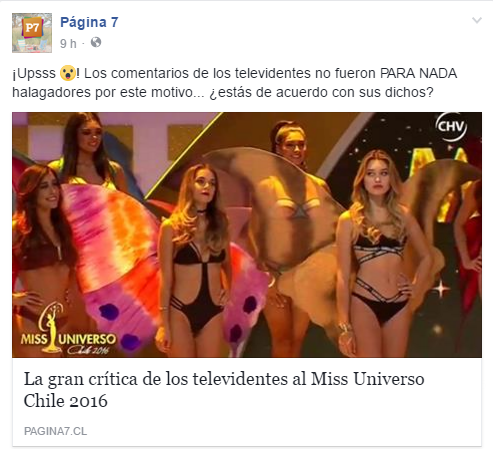Click the P7 orange badge in avatar
The width and height of the screenshot is (493, 449).
tap(32, 28)
